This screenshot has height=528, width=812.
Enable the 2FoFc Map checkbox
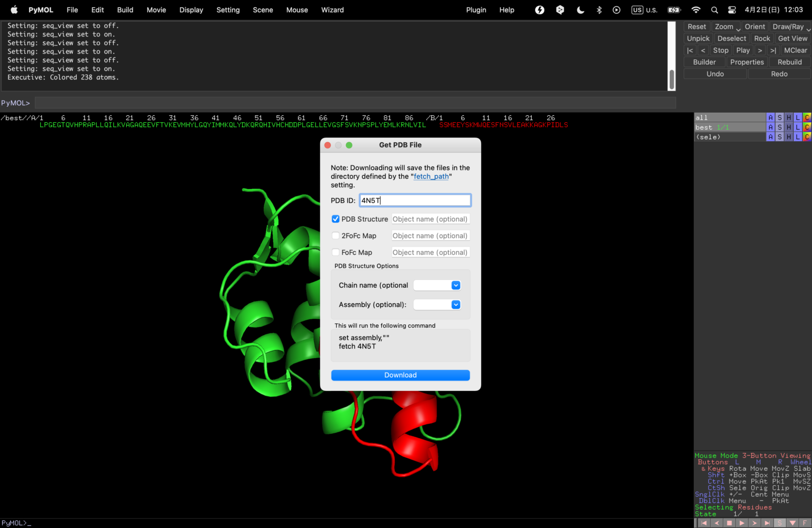336,235
